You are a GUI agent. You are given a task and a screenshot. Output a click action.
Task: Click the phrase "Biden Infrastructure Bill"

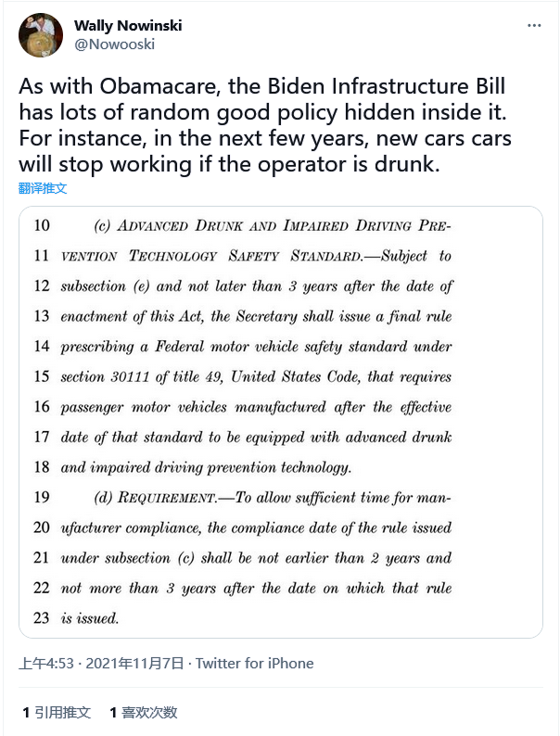pos(335,87)
